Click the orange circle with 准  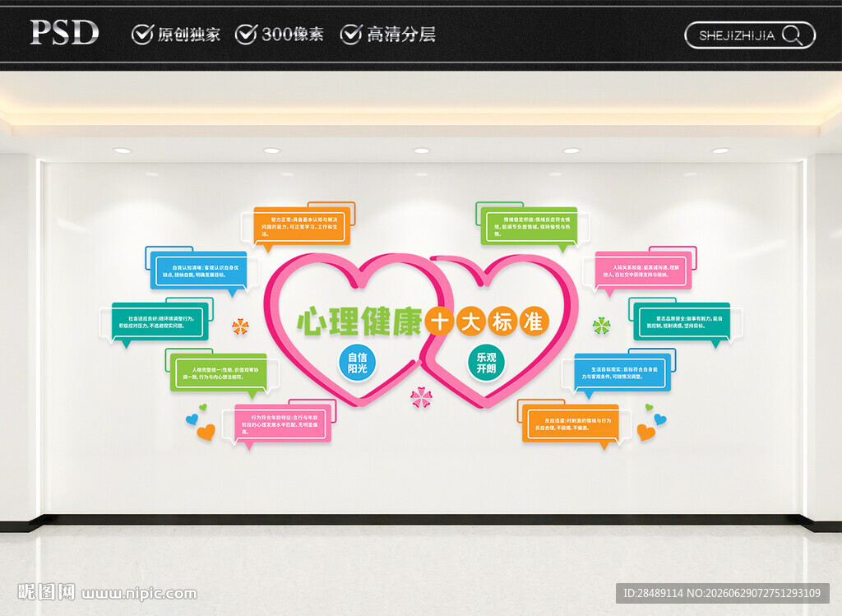click(x=533, y=321)
